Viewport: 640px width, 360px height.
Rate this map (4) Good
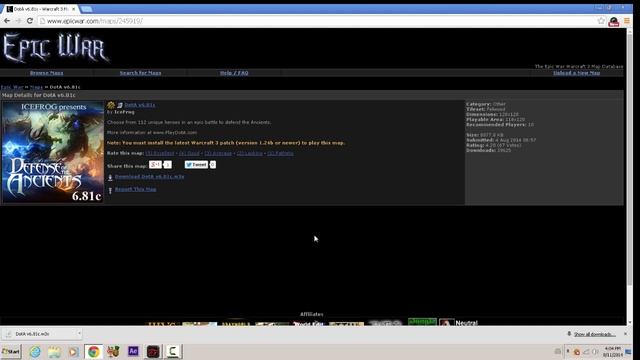click(189, 153)
